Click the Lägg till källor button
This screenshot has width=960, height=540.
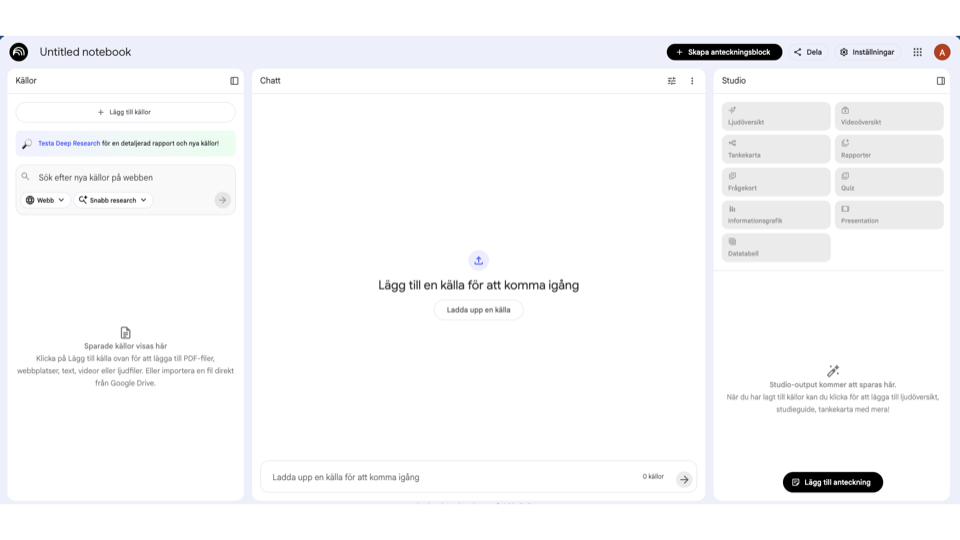coord(125,112)
